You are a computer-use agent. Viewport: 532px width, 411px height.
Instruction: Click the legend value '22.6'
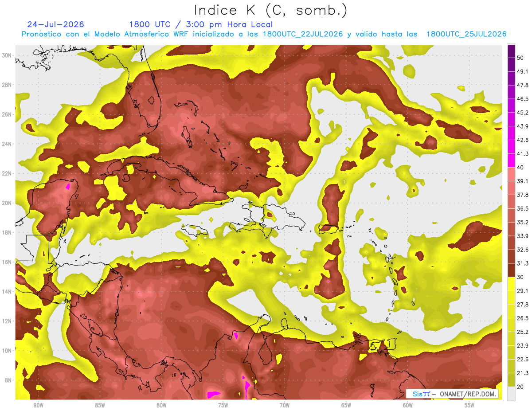pos(523,360)
